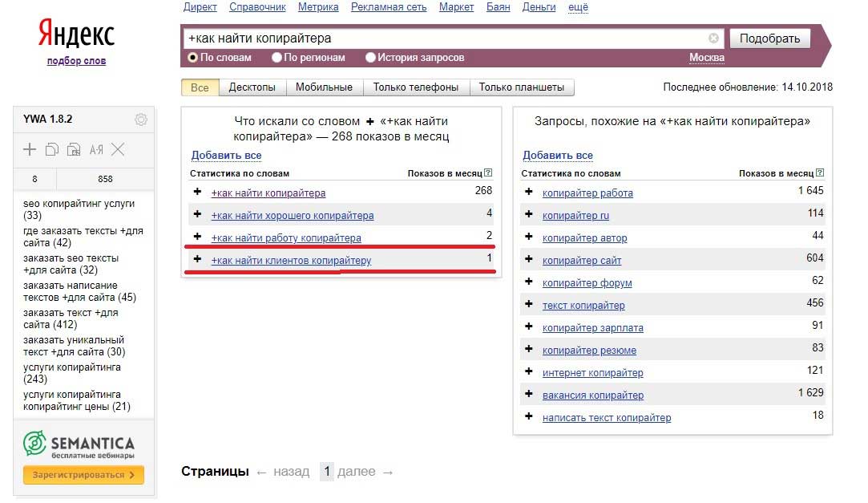Open the 'вакансия копирайтер' query link
The image size is (868, 503).
(593, 396)
